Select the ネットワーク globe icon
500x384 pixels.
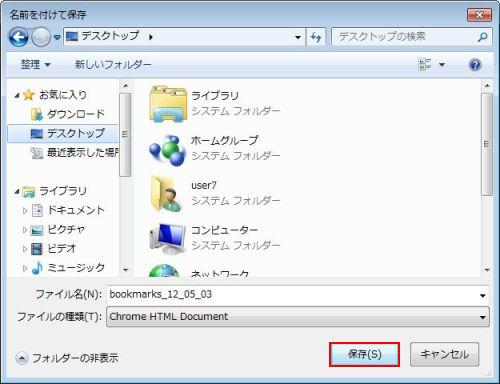click(164, 271)
